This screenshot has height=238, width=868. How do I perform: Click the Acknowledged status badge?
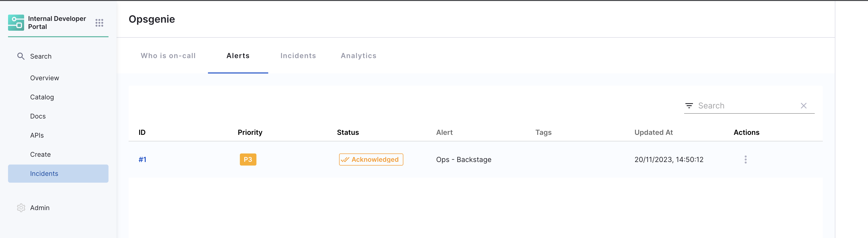click(x=371, y=159)
